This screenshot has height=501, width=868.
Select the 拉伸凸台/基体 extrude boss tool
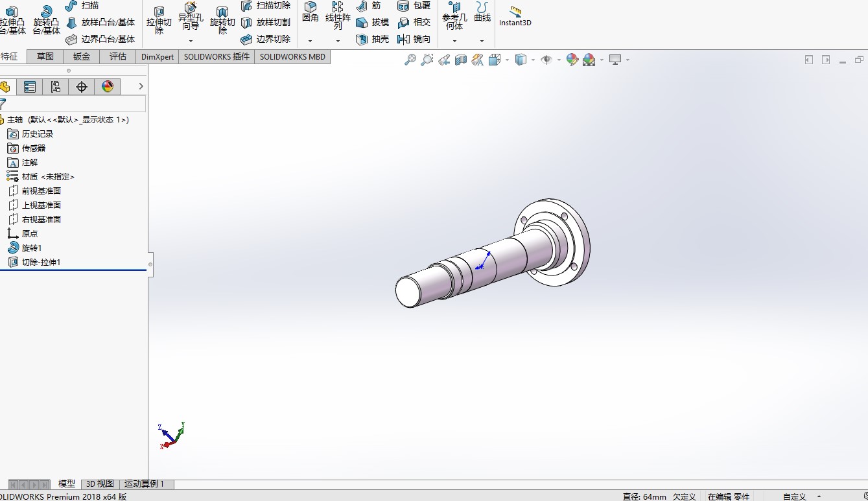(x=12, y=19)
